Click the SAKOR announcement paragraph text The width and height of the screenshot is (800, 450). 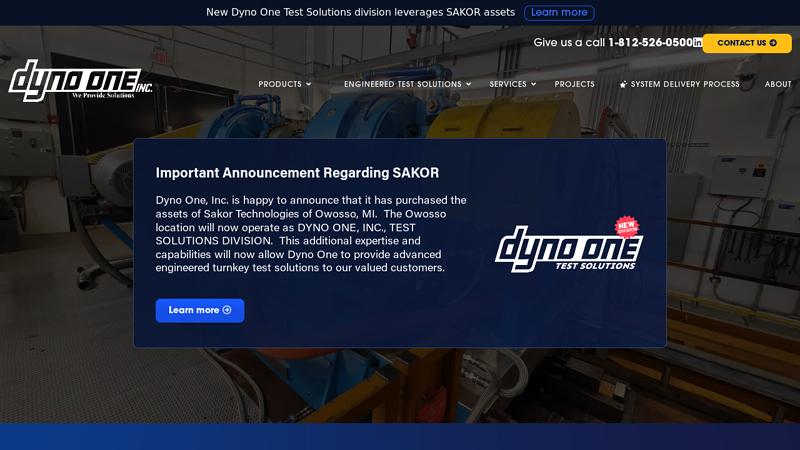point(310,234)
